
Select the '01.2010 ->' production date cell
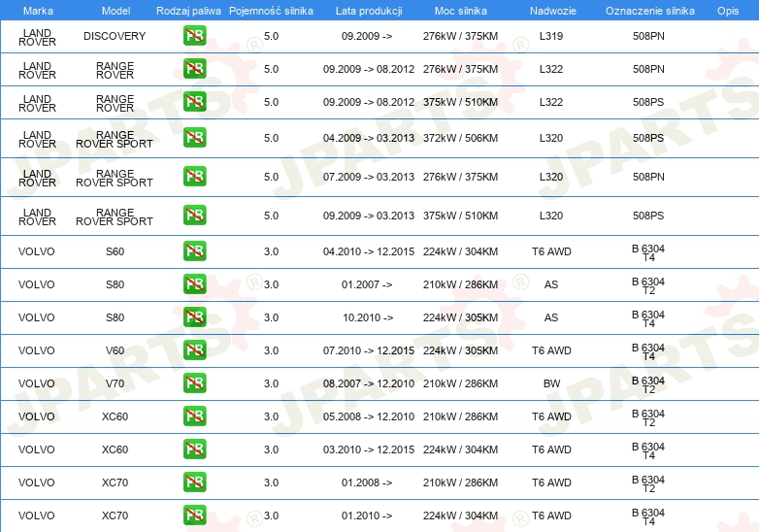(x=367, y=516)
